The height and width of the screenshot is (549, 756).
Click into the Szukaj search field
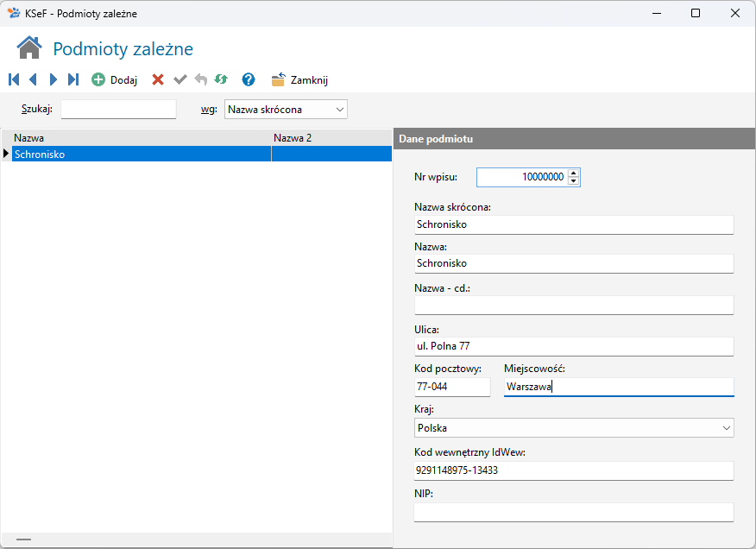click(118, 110)
